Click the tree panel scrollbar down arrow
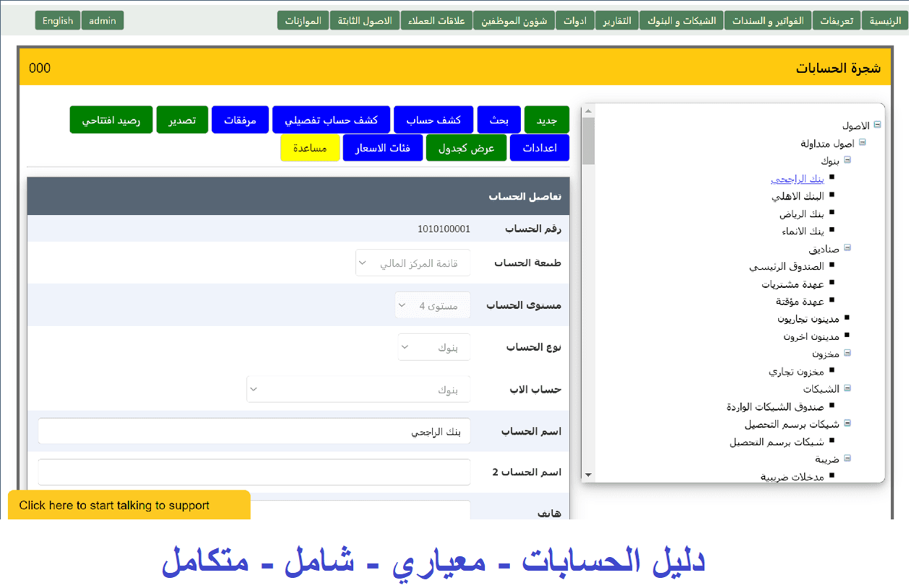Viewport: 919px width, 588px height. pos(588,475)
